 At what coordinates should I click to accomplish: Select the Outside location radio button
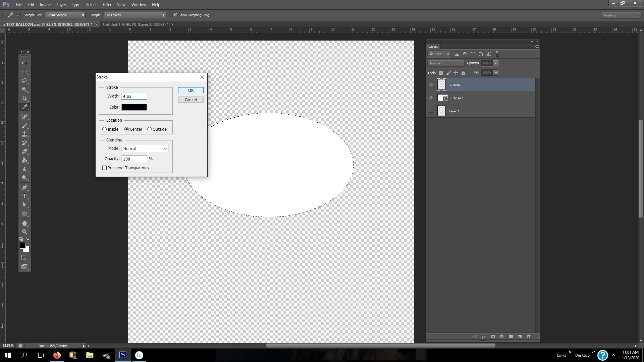150,129
